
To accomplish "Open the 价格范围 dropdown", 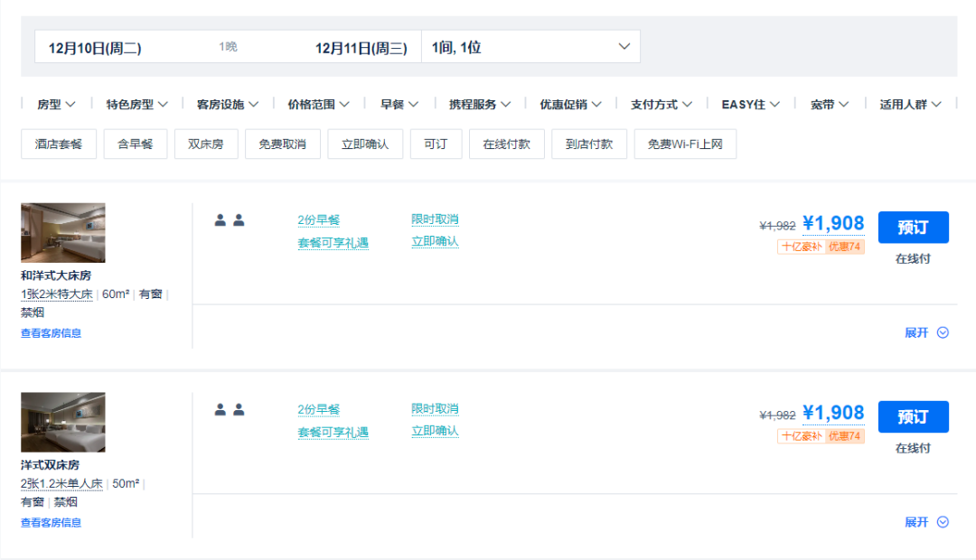I will [x=318, y=105].
